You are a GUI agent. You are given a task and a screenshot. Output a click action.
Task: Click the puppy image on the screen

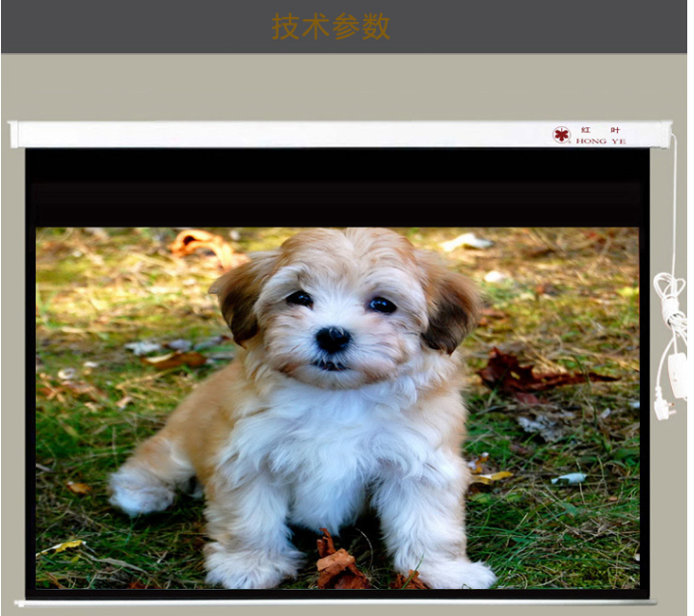[x=337, y=408]
